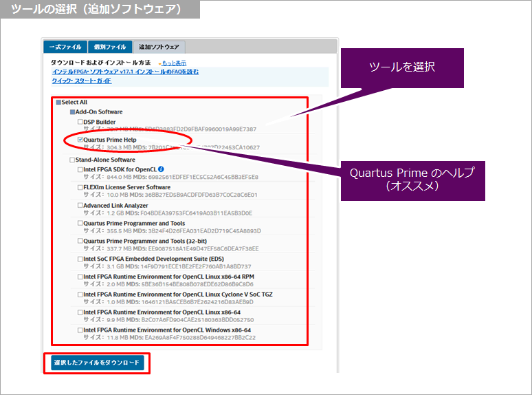Image resolution: width=532 pixels, height=395 pixels.
Task: Check OpenCL Windows x86-64 runtime checkbox
Action: coord(80,330)
